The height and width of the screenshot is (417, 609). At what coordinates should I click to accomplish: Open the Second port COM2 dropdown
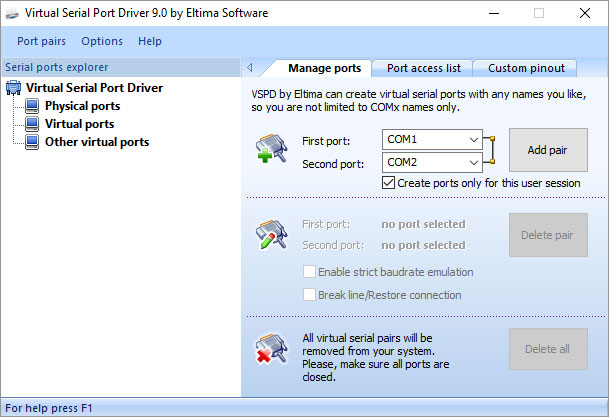432,162
